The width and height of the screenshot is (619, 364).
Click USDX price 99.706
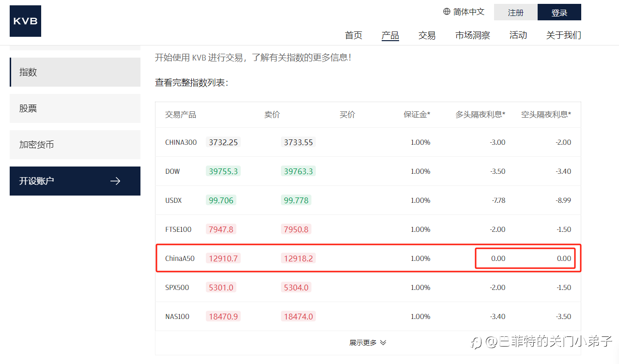(x=221, y=200)
